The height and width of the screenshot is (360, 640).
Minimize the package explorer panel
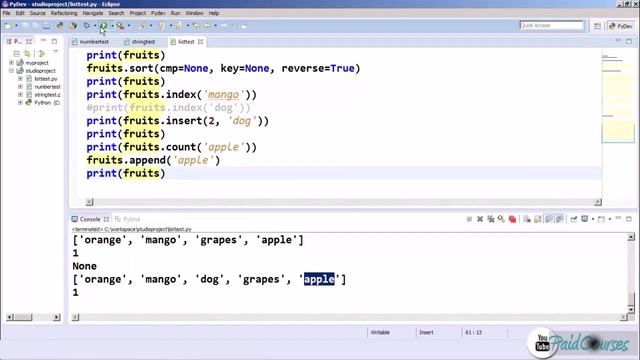click(43, 41)
